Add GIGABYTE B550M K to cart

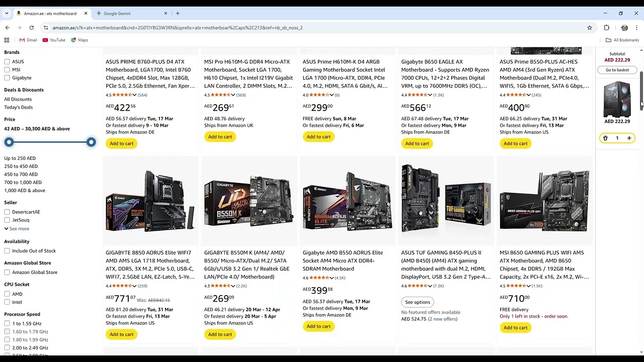220,334
